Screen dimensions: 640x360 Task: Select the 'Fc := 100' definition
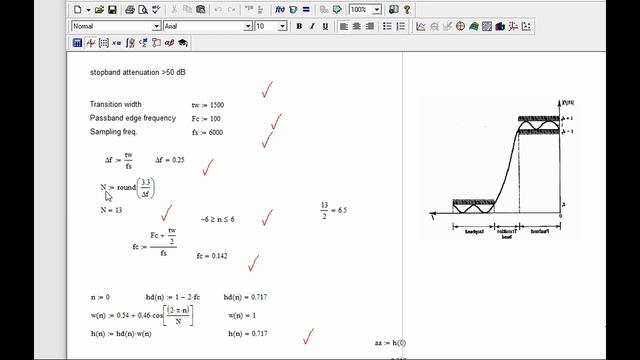(206, 119)
